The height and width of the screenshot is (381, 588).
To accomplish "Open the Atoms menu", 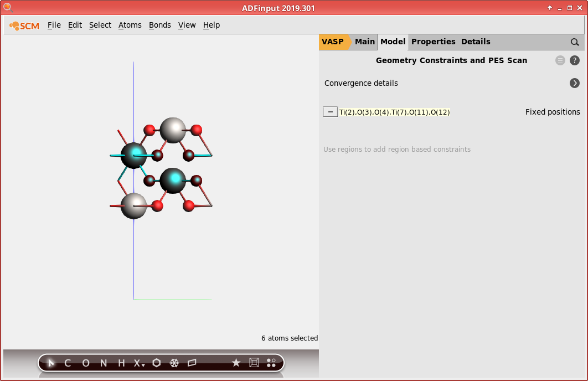I will point(130,25).
